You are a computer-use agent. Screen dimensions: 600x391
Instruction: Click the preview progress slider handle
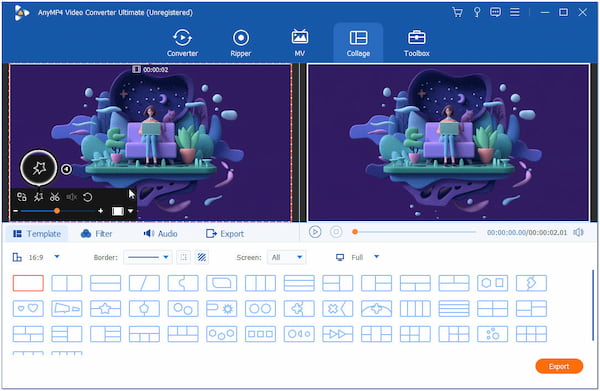pyautogui.click(x=355, y=232)
